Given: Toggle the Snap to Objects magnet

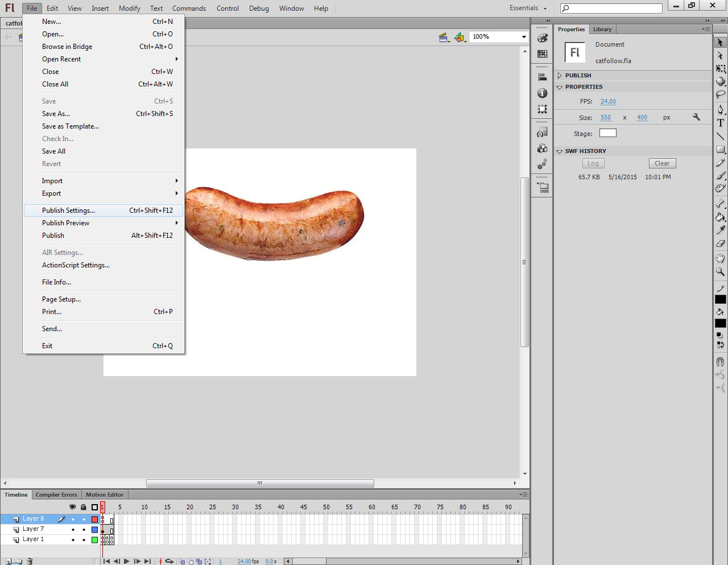Looking at the screenshot, I should [x=720, y=361].
